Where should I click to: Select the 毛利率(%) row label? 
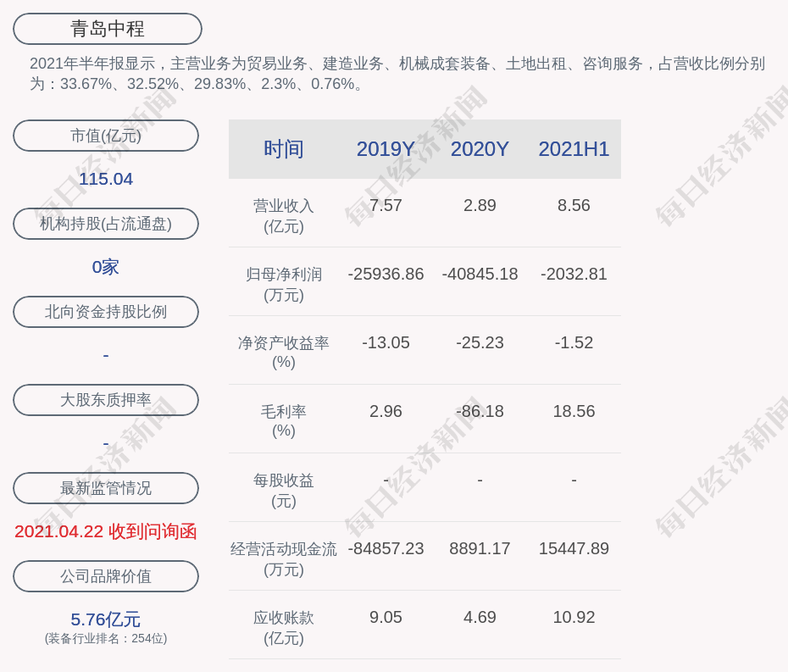click(x=284, y=420)
